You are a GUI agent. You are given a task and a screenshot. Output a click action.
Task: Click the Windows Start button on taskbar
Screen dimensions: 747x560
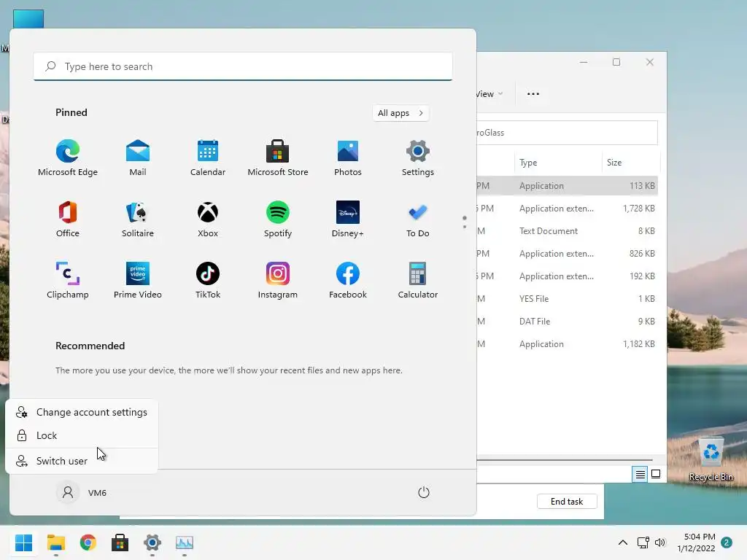tap(24, 542)
